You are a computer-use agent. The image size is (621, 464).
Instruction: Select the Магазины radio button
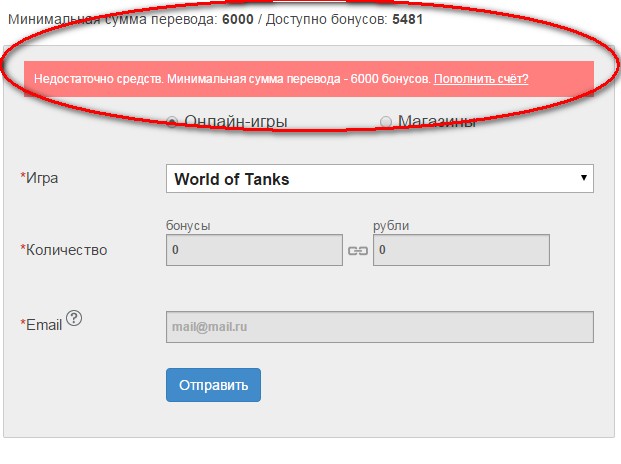[386, 122]
